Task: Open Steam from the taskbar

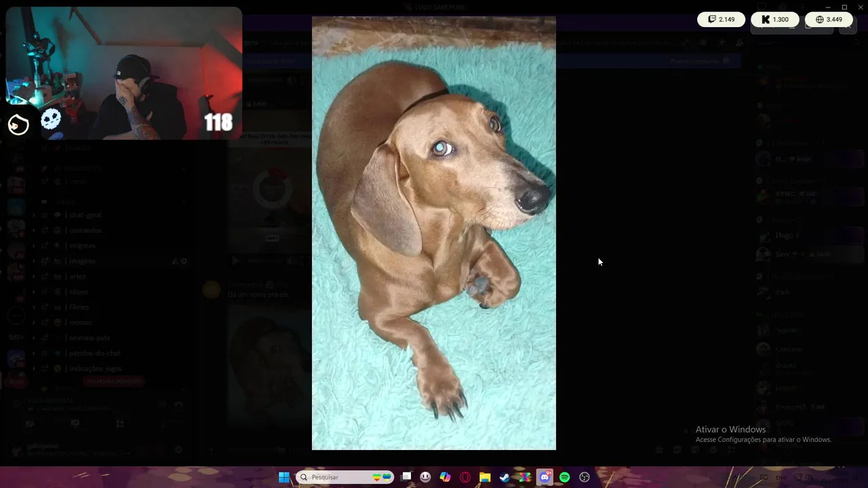Action: click(x=505, y=477)
